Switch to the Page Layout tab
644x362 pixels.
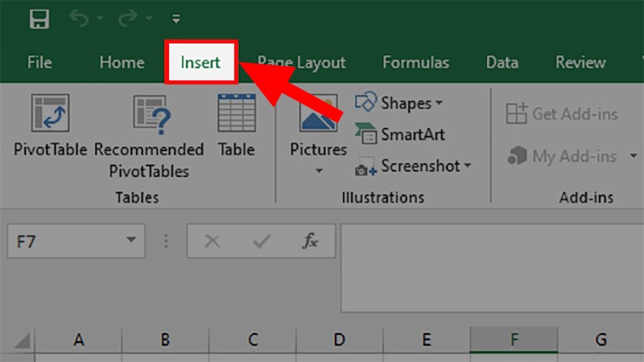coord(301,63)
